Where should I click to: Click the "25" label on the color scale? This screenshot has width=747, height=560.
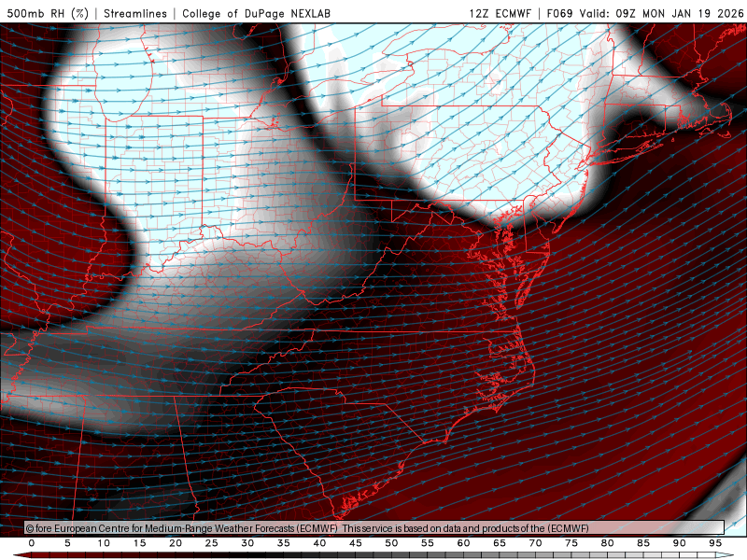(x=212, y=543)
